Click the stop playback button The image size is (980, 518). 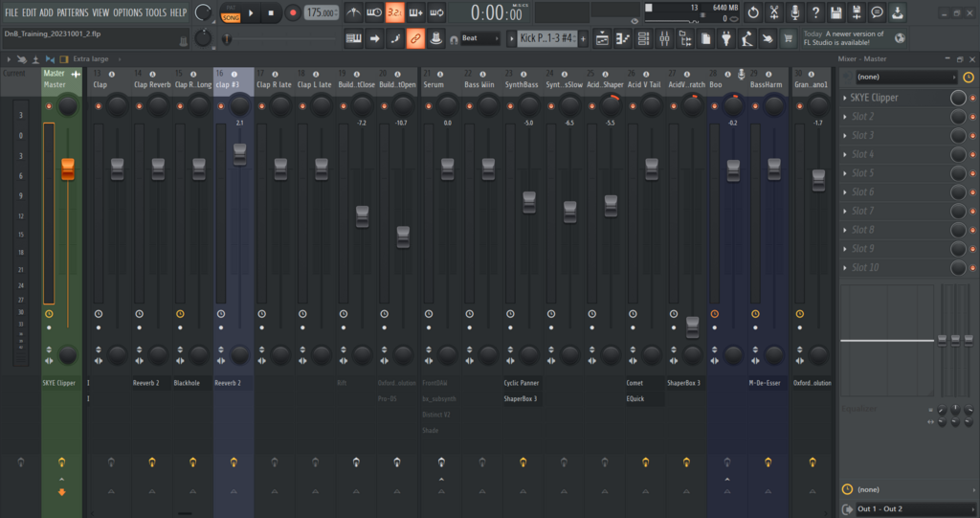[x=271, y=12]
